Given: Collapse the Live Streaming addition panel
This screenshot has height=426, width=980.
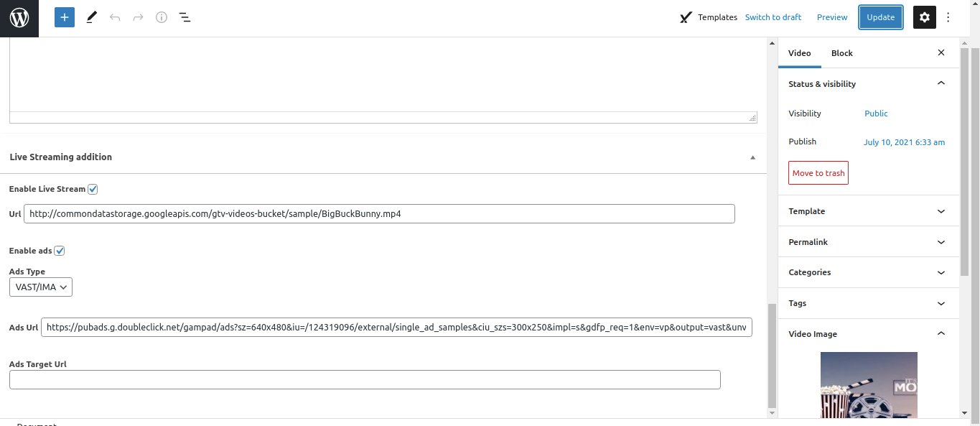Looking at the screenshot, I should [752, 157].
